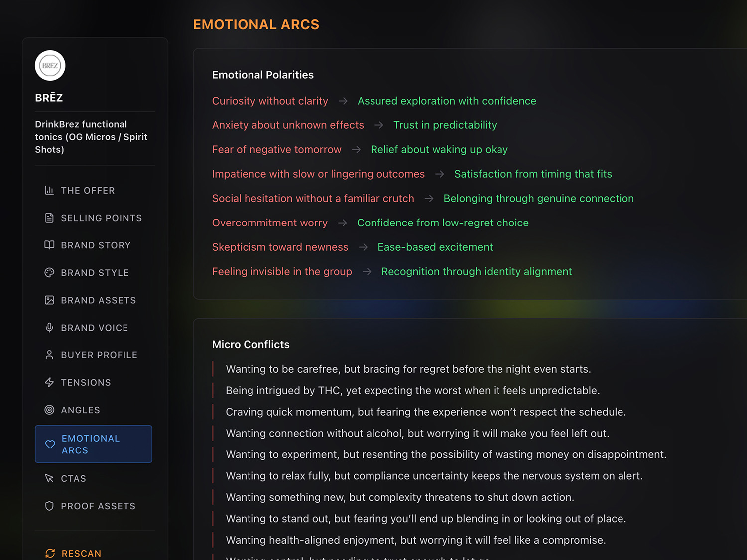Screen dimensions: 747x560
Task: Click the image icon for BRAND ASSETS
Action: pyautogui.click(x=49, y=300)
